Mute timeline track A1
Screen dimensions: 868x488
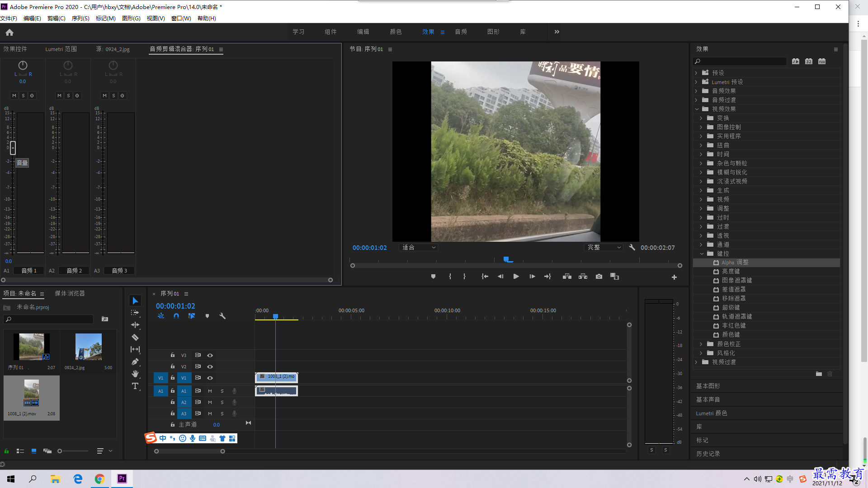click(210, 391)
